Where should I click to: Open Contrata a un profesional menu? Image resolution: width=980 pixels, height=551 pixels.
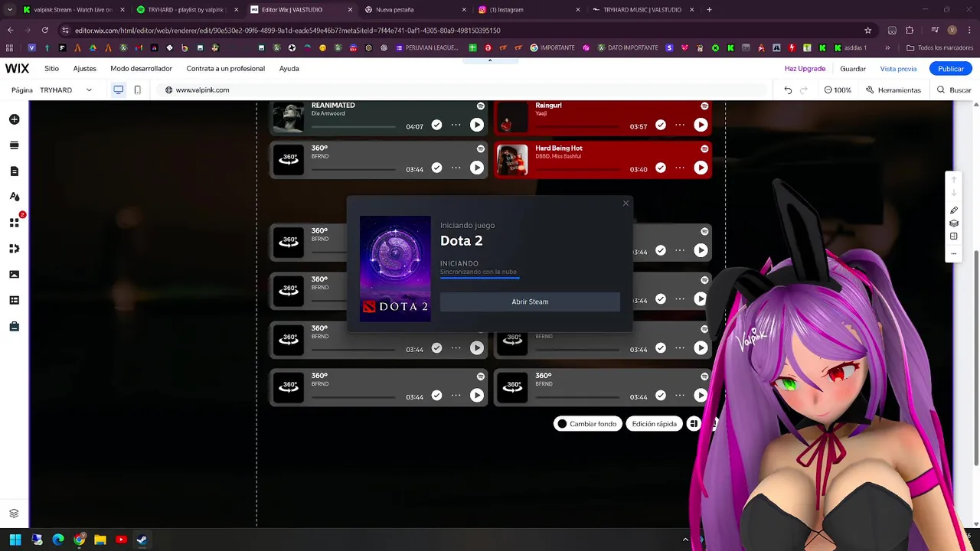click(x=225, y=69)
